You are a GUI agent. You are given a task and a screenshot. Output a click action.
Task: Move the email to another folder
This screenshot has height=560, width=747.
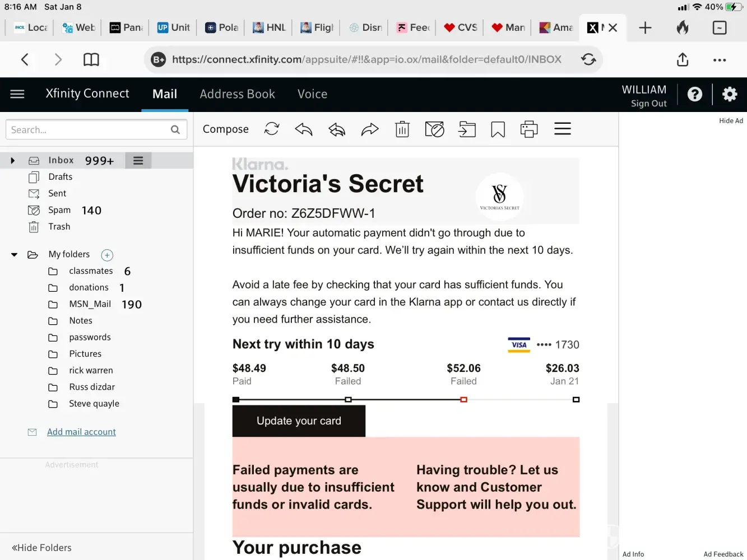click(x=467, y=129)
